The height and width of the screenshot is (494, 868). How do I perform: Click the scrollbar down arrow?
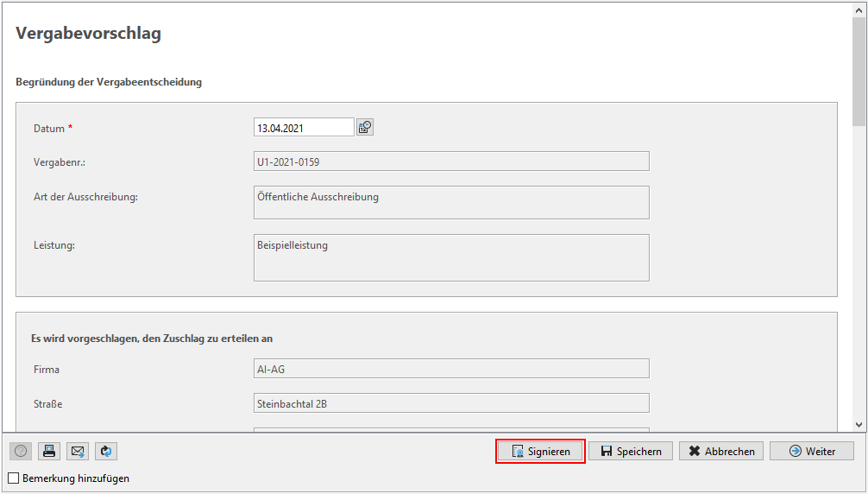click(859, 425)
